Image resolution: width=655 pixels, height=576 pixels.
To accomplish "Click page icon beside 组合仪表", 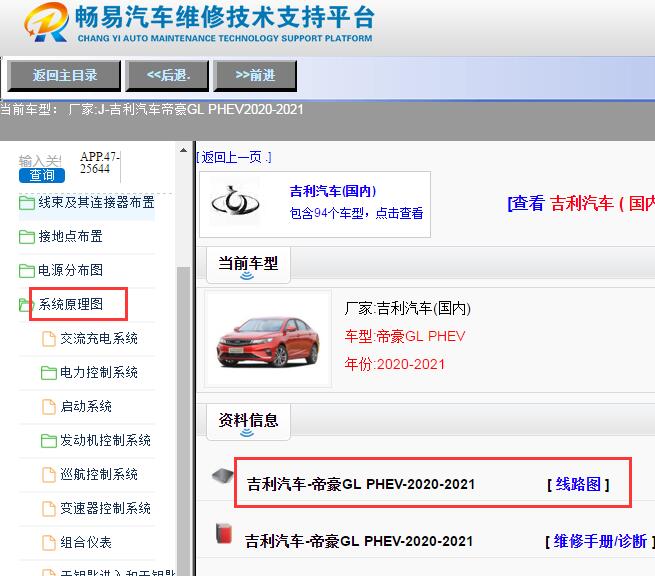I will (49, 543).
